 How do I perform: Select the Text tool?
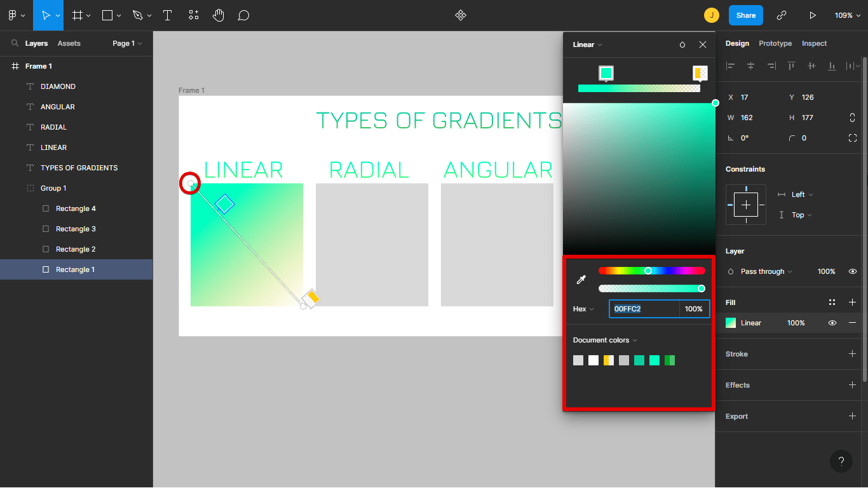[x=168, y=15]
